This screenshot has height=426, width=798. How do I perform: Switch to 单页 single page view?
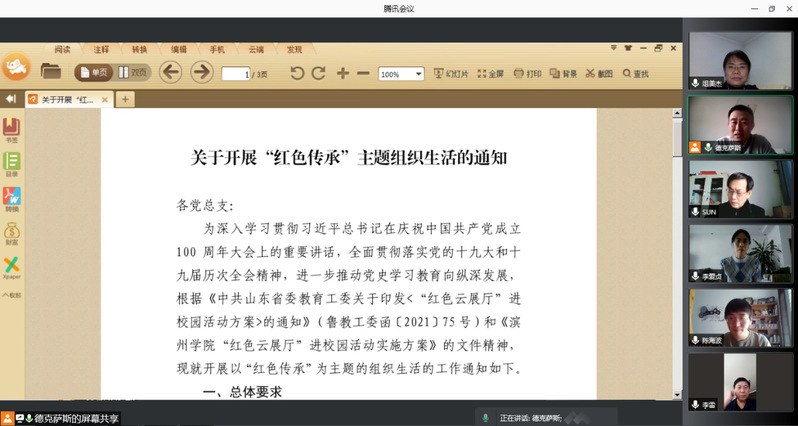pyautogui.click(x=94, y=73)
